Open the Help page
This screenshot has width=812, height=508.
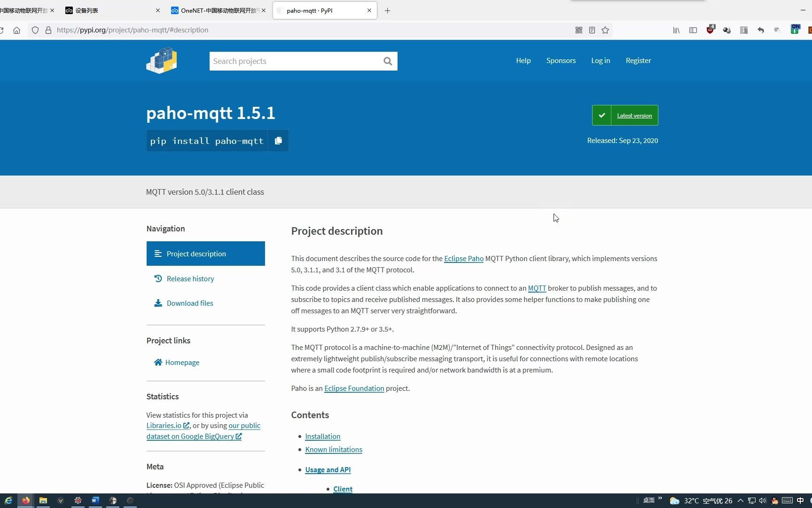point(523,61)
